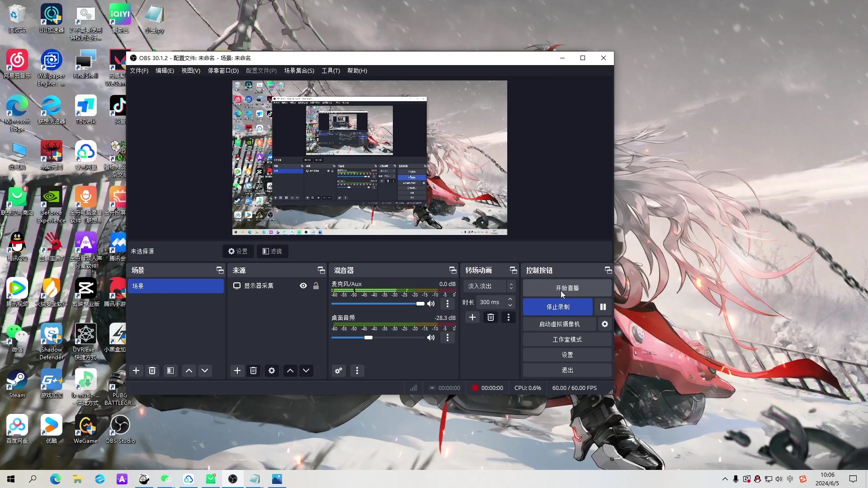Image resolution: width=868 pixels, height=488 pixels.
Task: Open the 停靠窗口(D) menu
Action: pyautogui.click(x=223, y=70)
